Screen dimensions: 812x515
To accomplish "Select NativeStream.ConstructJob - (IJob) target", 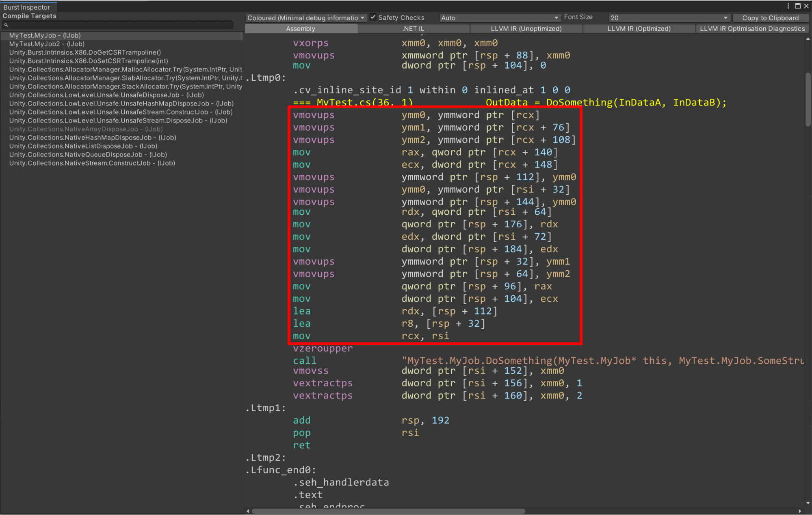I will [x=122, y=164].
